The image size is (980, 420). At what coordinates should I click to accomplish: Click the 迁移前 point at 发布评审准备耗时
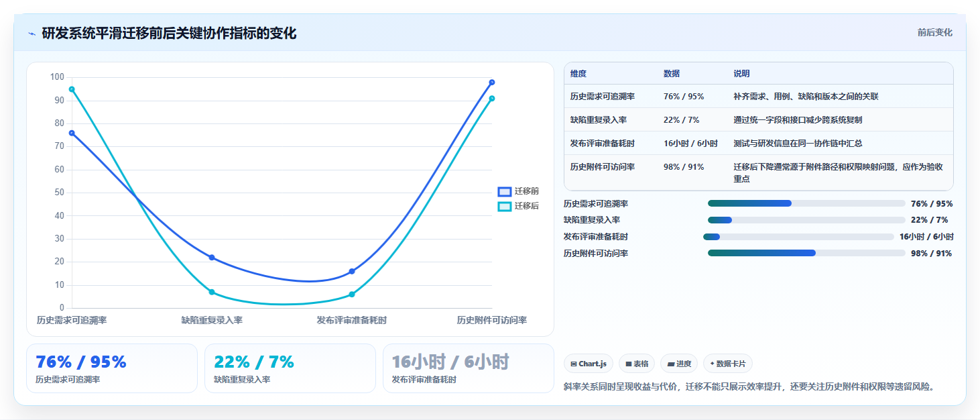(352, 271)
